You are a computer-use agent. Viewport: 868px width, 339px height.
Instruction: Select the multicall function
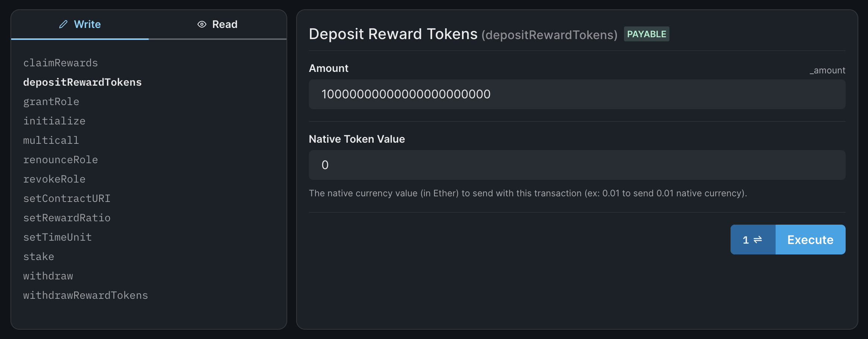pos(51,140)
